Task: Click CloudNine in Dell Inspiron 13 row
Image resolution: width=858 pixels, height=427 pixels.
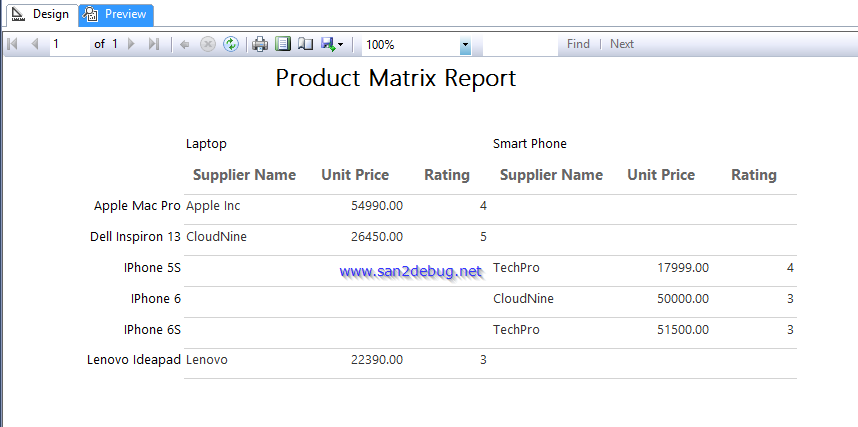Action: click(216, 236)
